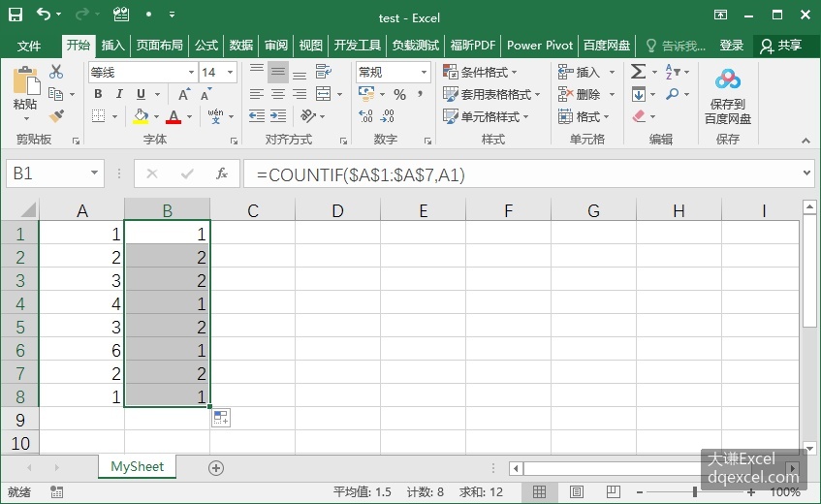
Task: Set top vertical alignment
Action: click(257, 69)
